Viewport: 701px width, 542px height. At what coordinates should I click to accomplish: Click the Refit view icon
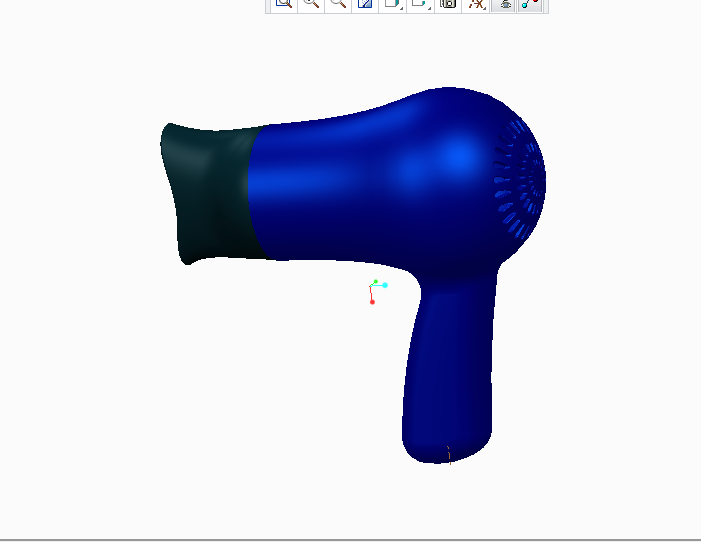(284, 4)
